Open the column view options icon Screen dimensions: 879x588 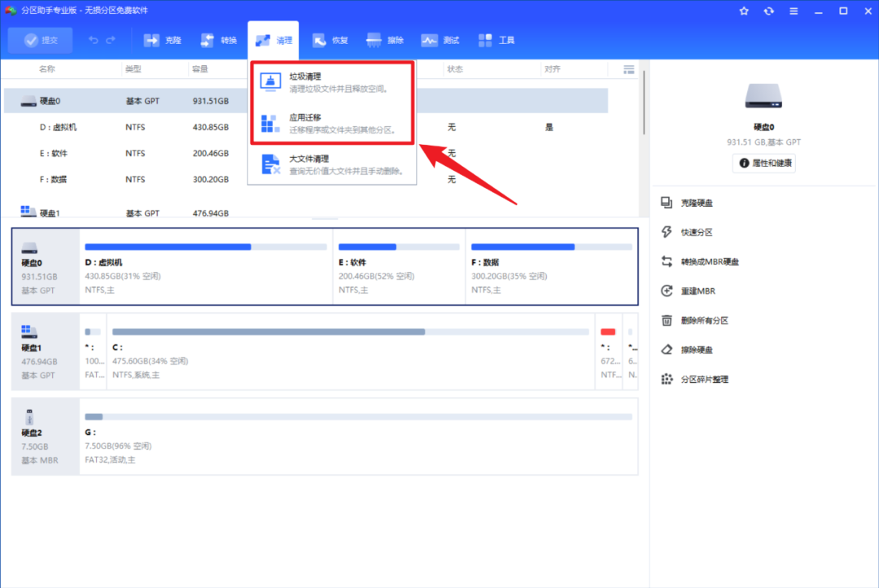629,69
